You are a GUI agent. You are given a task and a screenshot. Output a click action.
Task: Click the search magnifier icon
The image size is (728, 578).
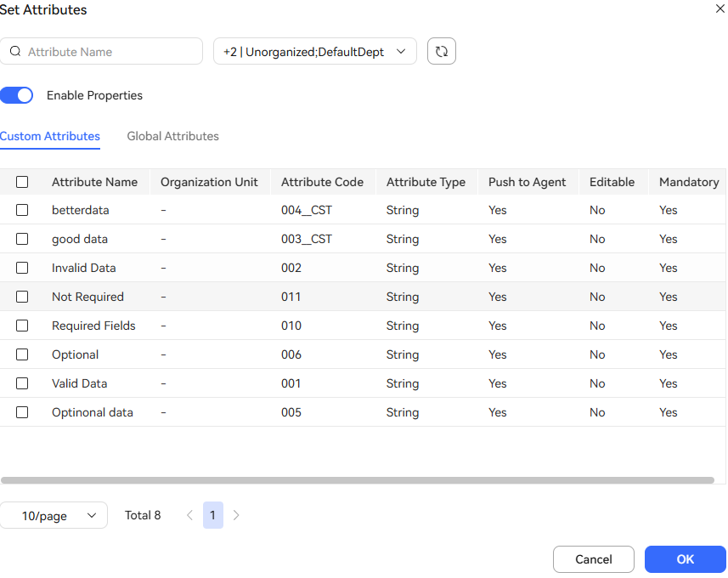pos(15,52)
